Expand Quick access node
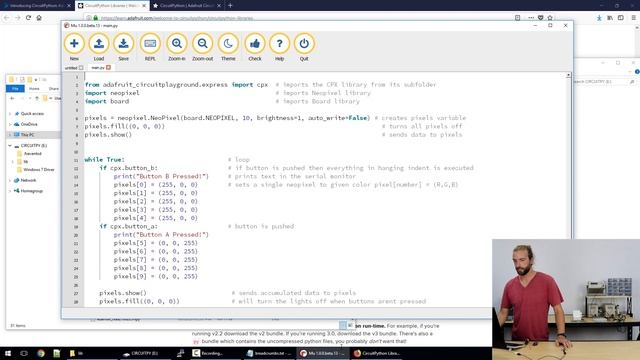The width and height of the screenshot is (640, 360). coord(10,114)
